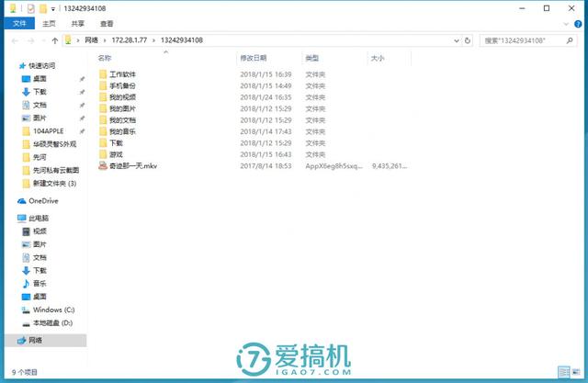The image size is (588, 383).
Task: Open the 共享 ribbon tab
Action: (77, 23)
